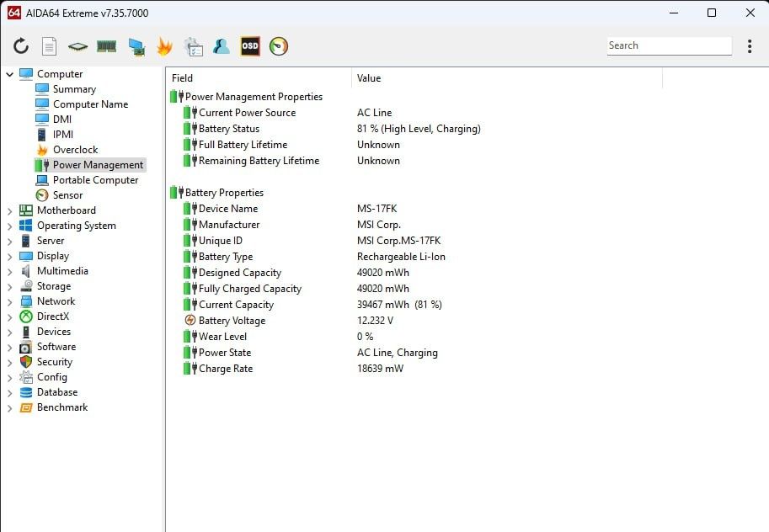Open the gauge sensor panel icon
Image resolution: width=769 pixels, height=532 pixels.
point(279,46)
